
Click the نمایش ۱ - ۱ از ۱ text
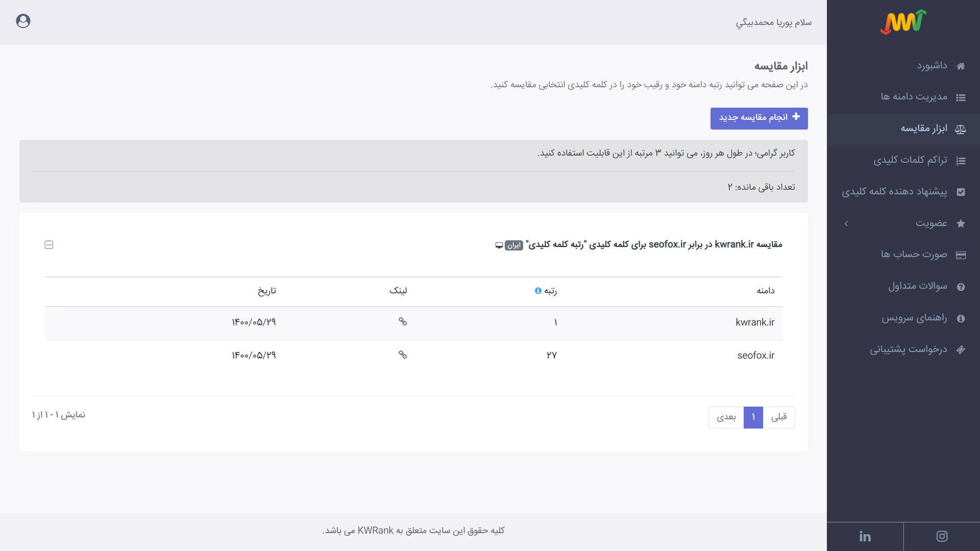click(x=59, y=415)
